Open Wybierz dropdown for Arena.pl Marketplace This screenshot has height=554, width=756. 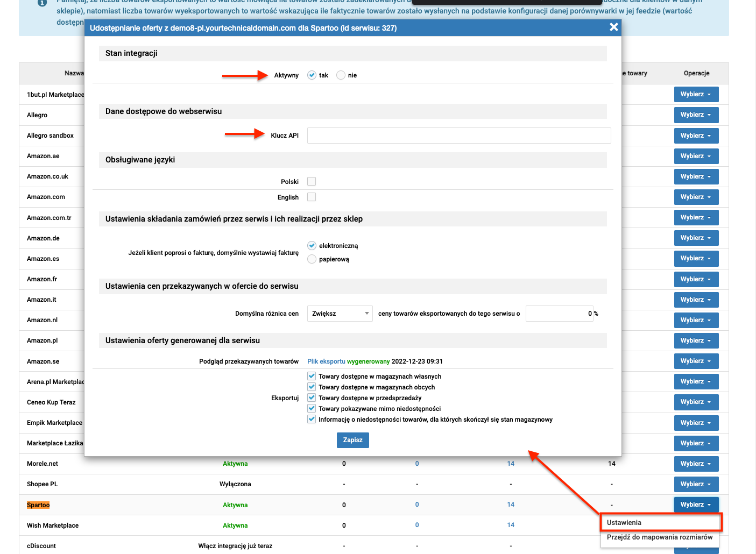pos(696,381)
